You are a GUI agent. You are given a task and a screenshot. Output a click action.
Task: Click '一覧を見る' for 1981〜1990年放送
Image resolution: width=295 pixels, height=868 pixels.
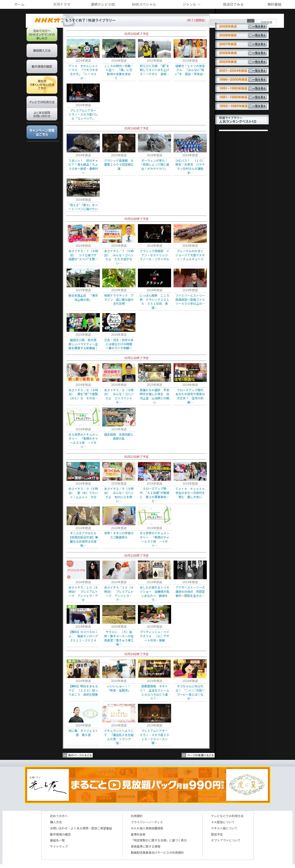258,97
